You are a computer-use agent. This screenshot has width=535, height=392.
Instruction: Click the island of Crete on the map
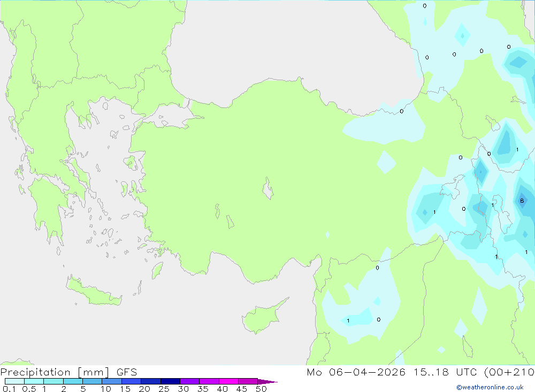coord(93,291)
